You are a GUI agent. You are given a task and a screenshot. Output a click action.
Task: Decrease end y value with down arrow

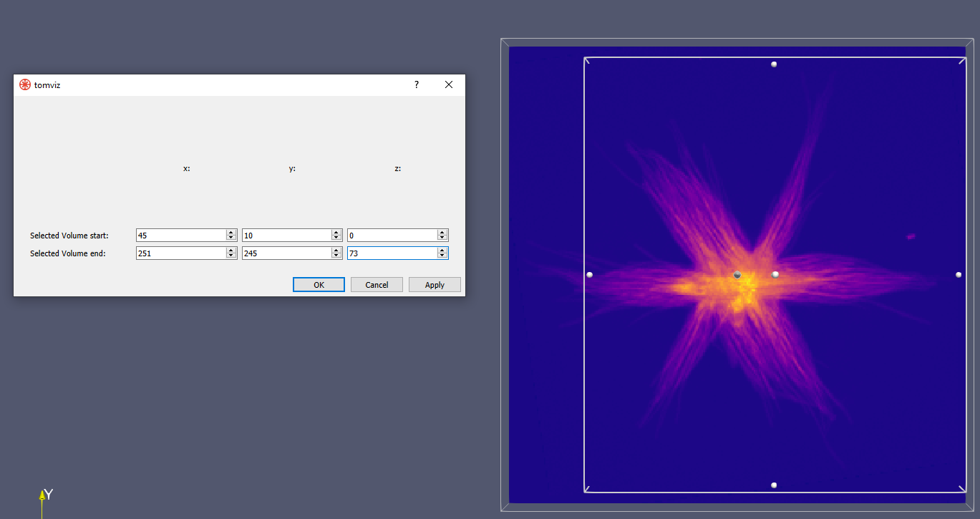point(336,256)
